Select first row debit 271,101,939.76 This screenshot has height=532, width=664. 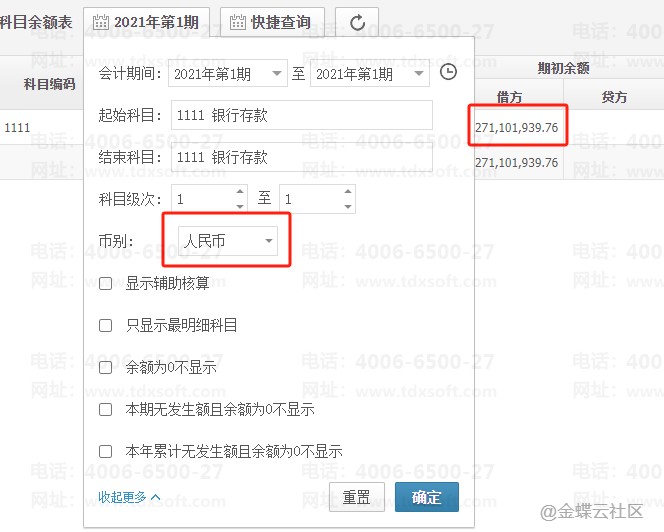point(517,127)
